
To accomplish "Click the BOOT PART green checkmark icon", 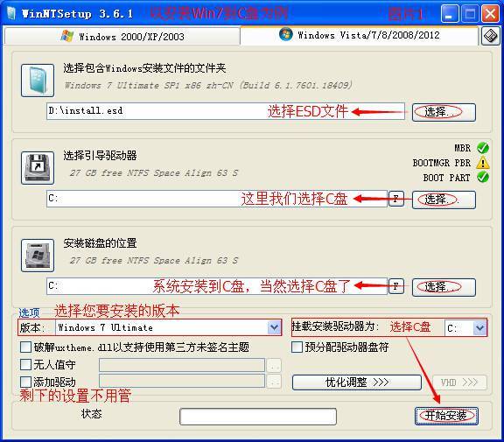I will (483, 177).
